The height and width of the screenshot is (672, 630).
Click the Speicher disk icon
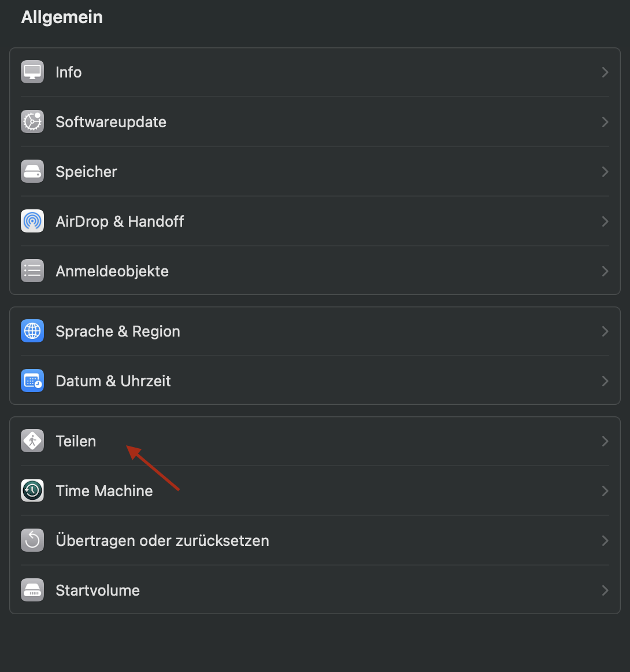tap(32, 172)
